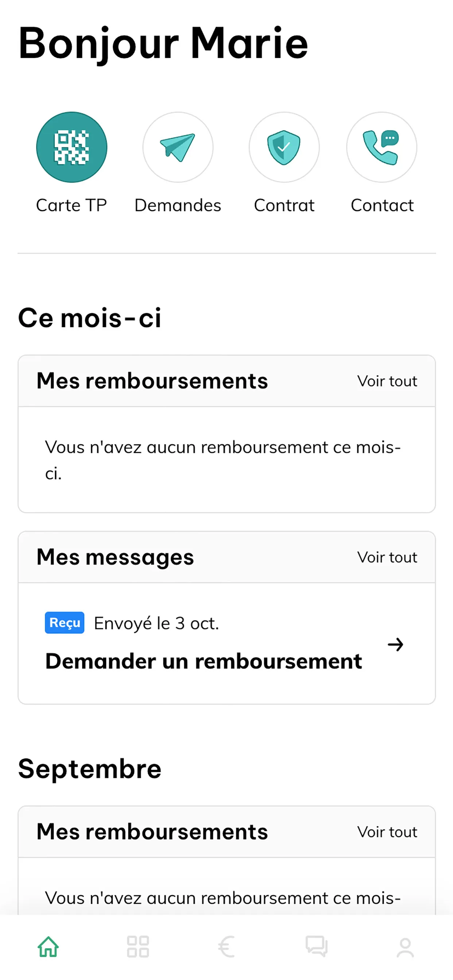453x980 pixels.
Task: Click Voir tout in September's Mes remboursements
Action: (x=387, y=832)
